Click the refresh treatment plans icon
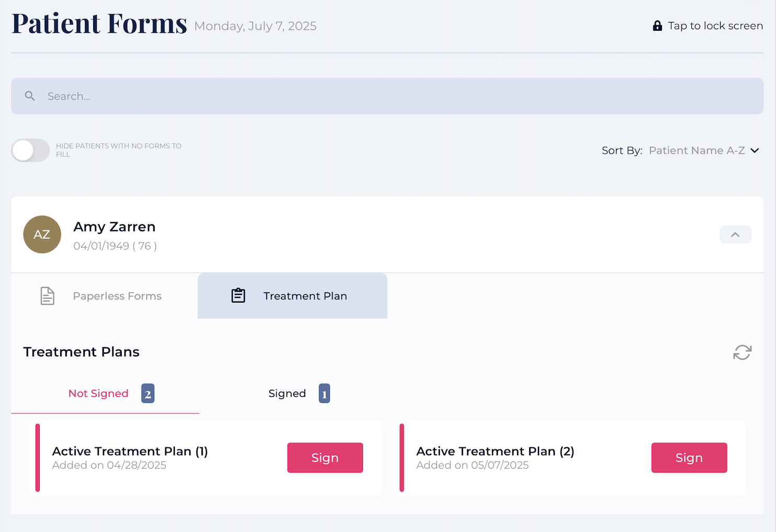The height and width of the screenshot is (532, 776). coord(742,352)
